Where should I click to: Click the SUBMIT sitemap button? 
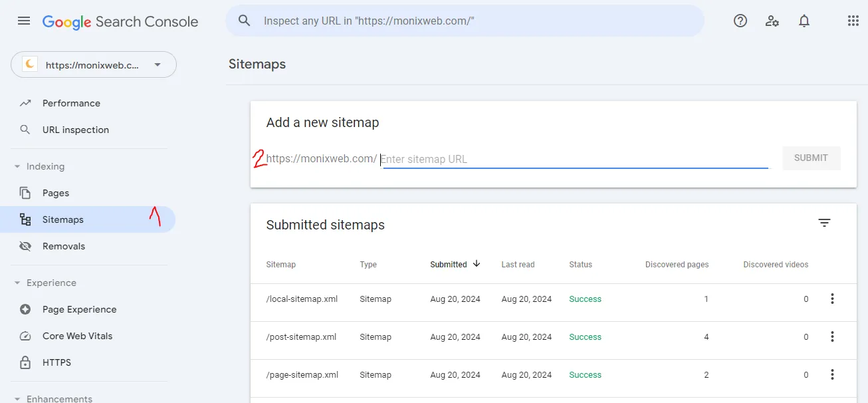click(x=811, y=158)
